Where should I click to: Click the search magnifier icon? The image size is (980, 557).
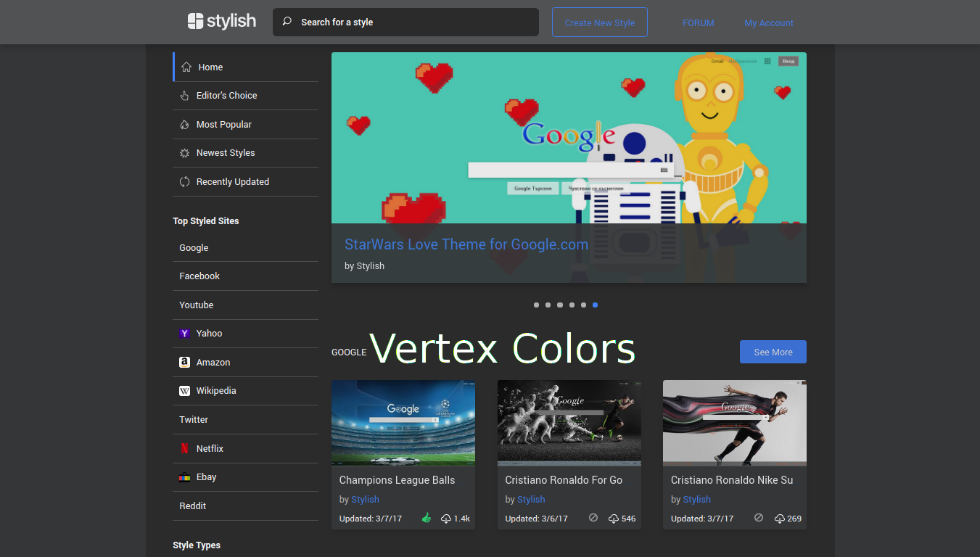point(287,22)
